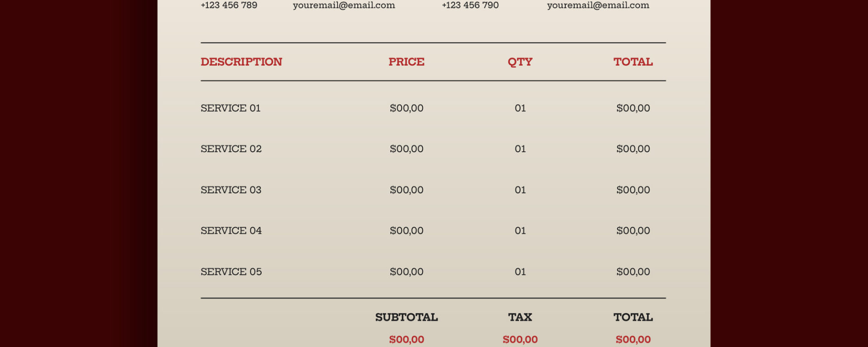This screenshot has width=868, height=347.
Task: Click the +123 456 790 phone number
Action: [x=470, y=5]
